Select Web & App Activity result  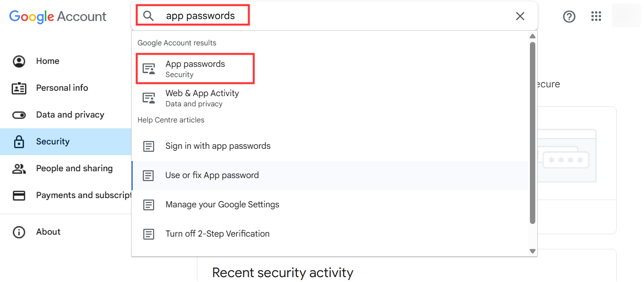coord(202,98)
